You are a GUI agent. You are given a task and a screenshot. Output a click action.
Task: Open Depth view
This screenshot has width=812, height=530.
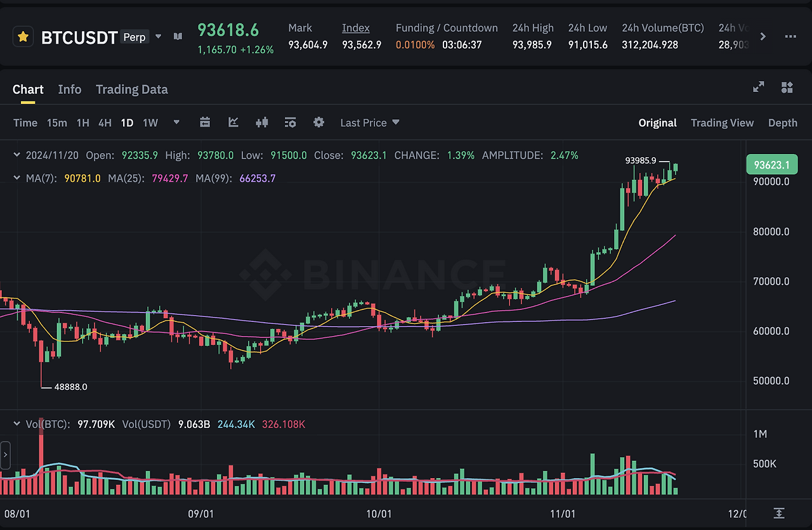pyautogui.click(x=782, y=122)
